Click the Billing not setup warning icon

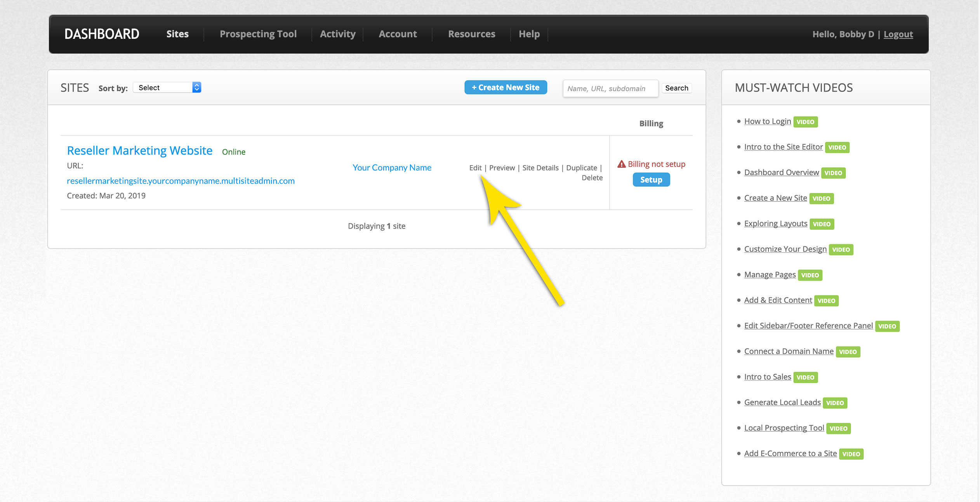(622, 164)
